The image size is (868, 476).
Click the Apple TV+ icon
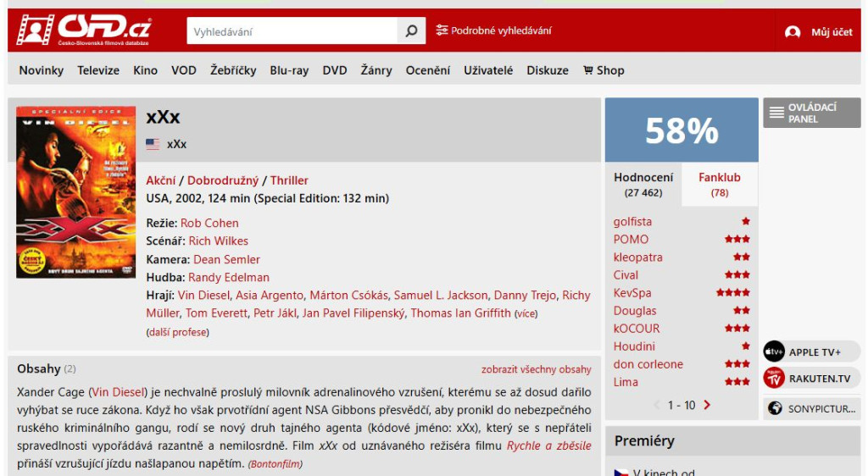click(x=774, y=351)
